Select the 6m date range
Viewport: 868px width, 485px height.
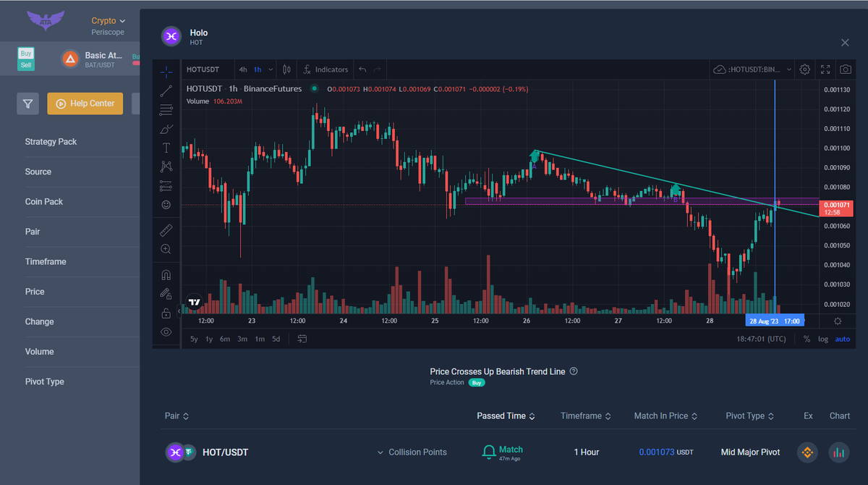pyautogui.click(x=225, y=339)
